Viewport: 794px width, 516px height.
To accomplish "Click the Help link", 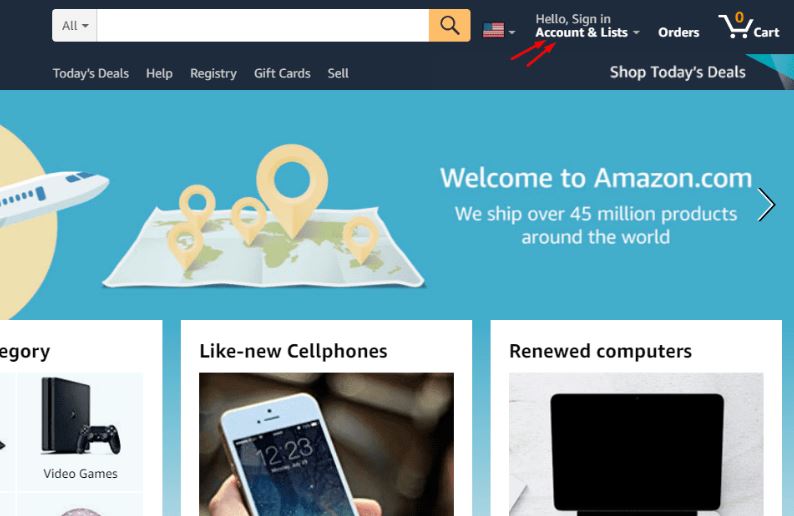I will 159,73.
